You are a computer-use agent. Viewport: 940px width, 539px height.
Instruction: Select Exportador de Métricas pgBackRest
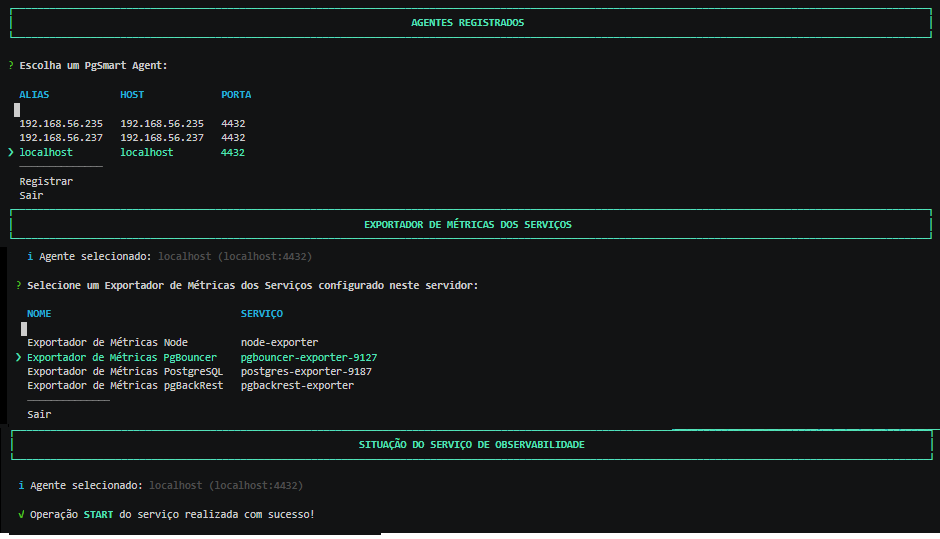[125, 386]
